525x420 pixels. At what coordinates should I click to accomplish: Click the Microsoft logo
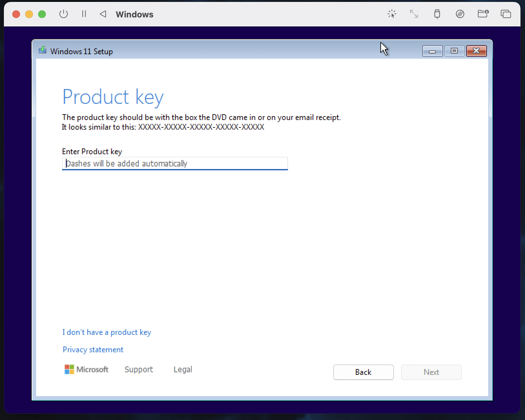point(86,369)
